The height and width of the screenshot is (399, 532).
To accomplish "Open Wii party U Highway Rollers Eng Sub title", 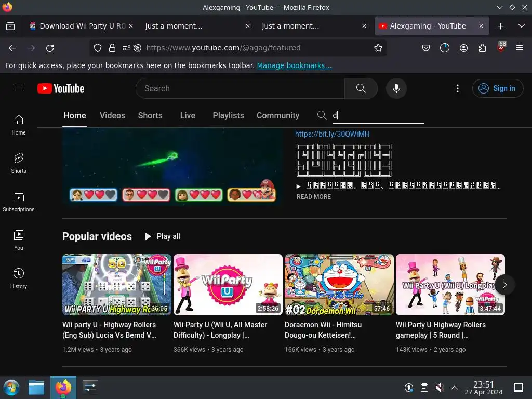I will pos(109,330).
